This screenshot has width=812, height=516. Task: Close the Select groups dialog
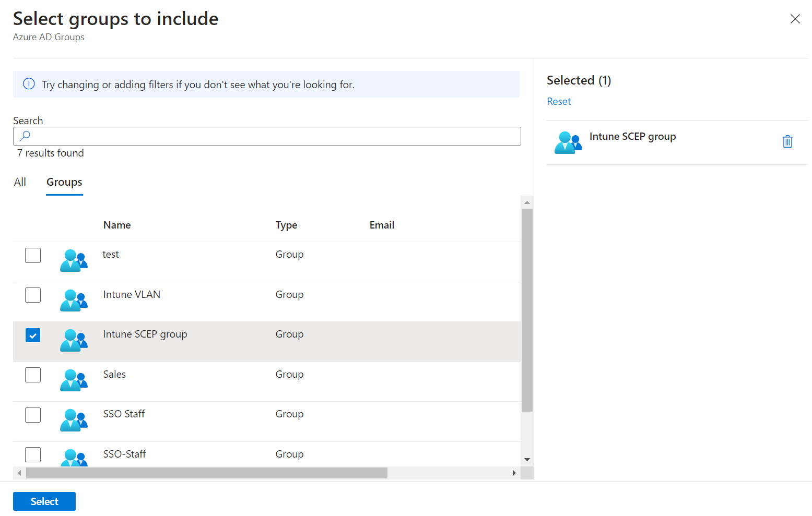795,19
